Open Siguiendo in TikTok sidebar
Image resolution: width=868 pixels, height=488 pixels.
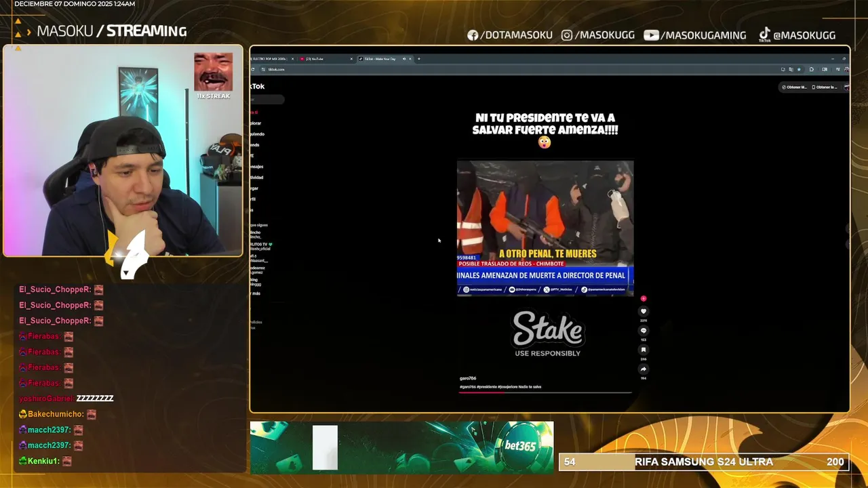[257, 134]
